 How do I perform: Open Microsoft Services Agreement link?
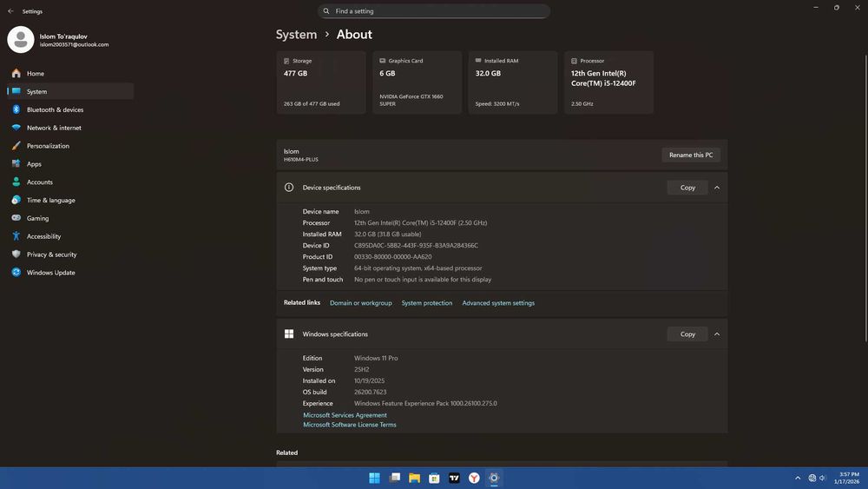[345, 415]
